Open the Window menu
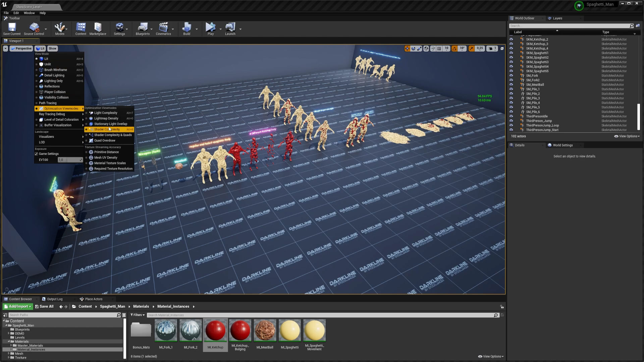644x362 pixels. pos(29,13)
